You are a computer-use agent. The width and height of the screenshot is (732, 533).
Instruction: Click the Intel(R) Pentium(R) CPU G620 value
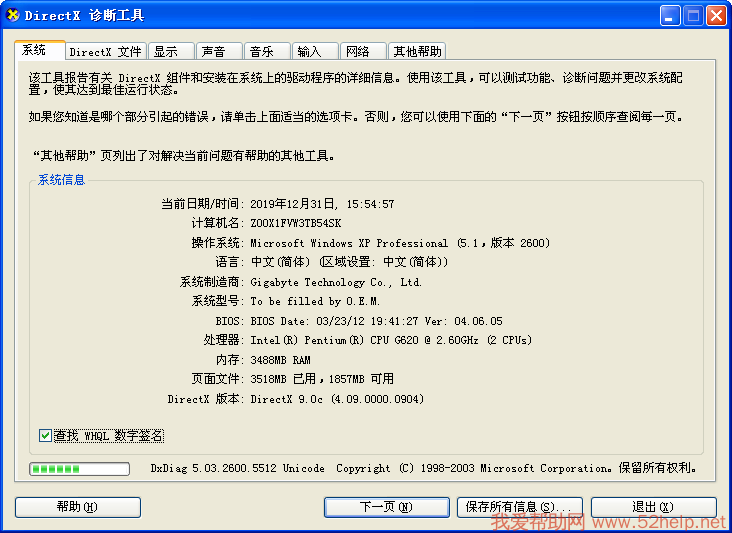click(x=391, y=340)
